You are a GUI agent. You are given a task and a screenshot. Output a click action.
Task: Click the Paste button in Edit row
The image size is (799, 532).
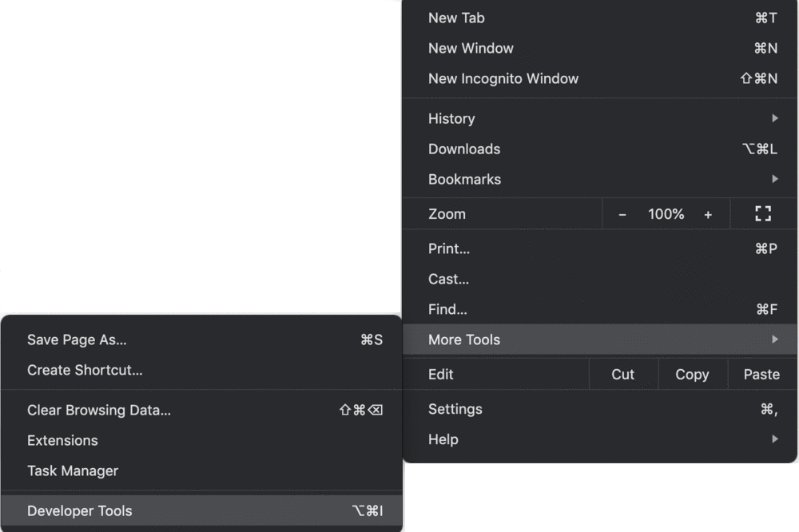click(x=761, y=374)
